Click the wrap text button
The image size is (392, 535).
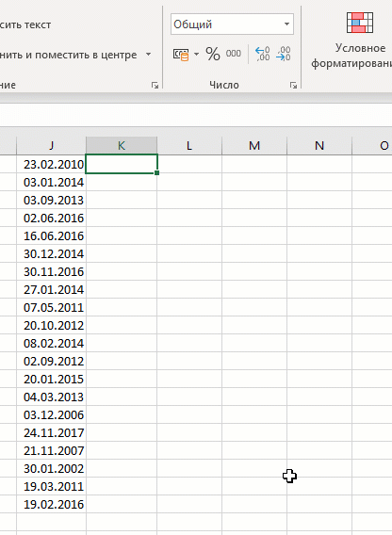25,24
